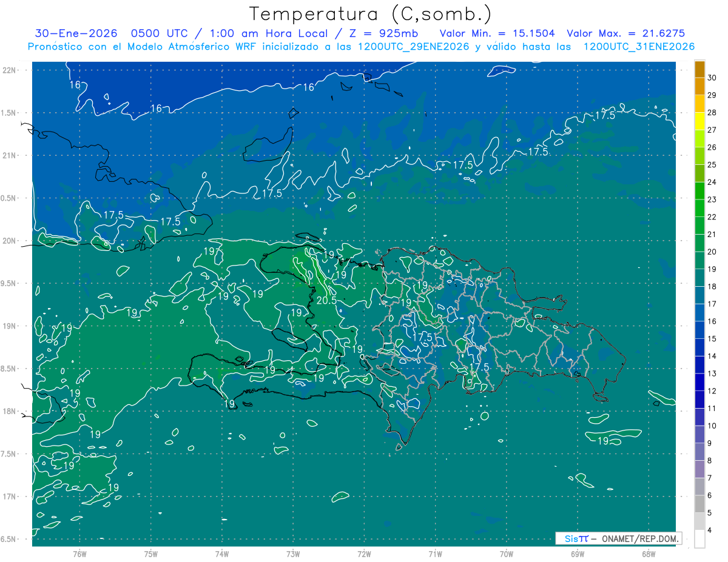Viewport: 728px width, 562px height.
Task: Pick the orange swatch between 29 and 30
Action: pyautogui.click(x=699, y=87)
